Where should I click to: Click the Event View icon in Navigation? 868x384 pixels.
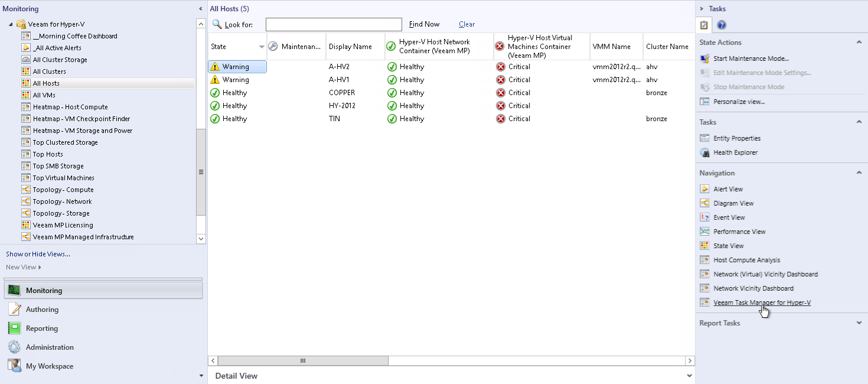point(704,217)
